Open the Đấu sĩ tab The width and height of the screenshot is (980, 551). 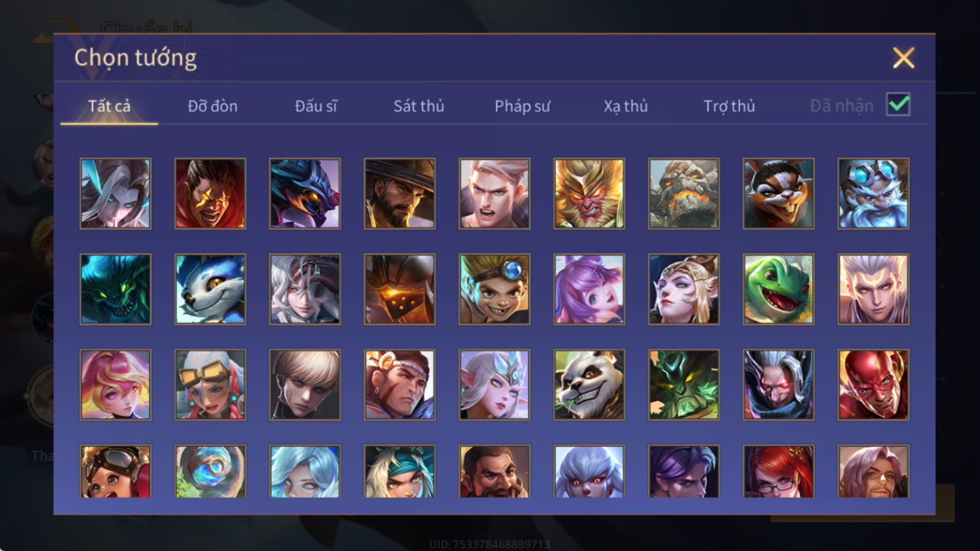point(316,106)
